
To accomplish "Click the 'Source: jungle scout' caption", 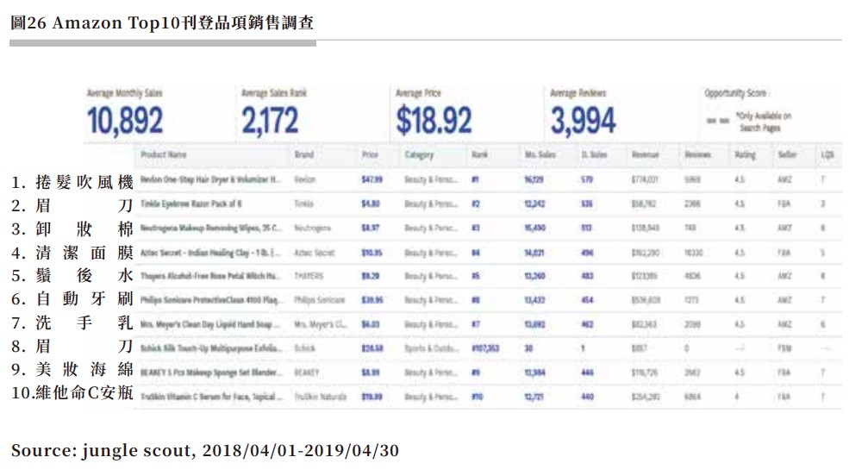I will pyautogui.click(x=204, y=451).
